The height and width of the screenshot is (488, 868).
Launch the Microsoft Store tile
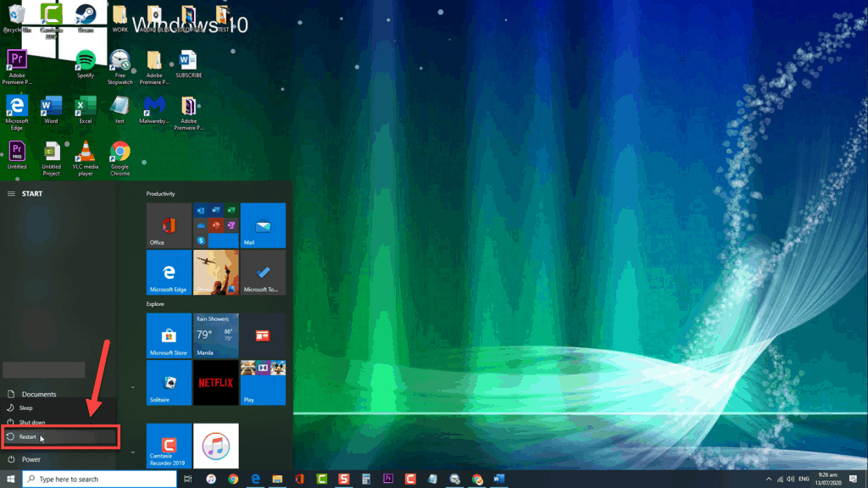tap(169, 335)
